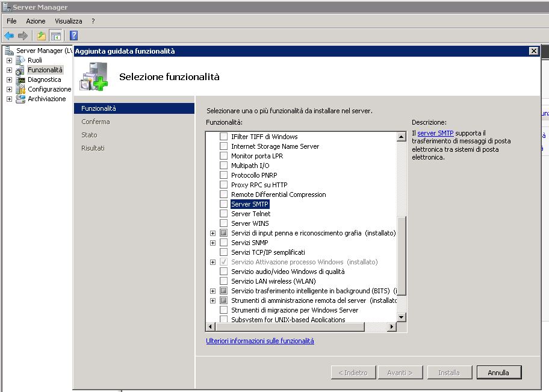Open the server SMTP description link

pyautogui.click(x=435, y=133)
